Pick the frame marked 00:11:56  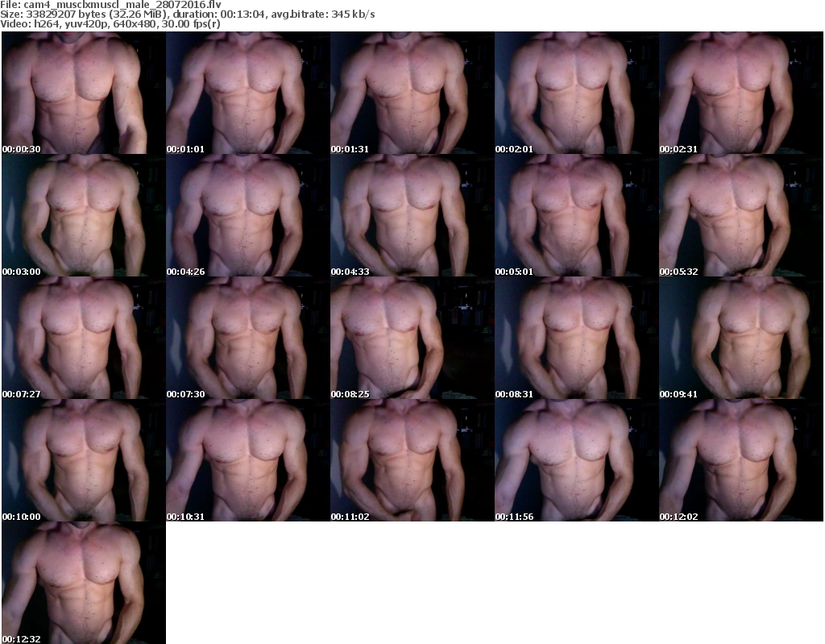(x=577, y=460)
